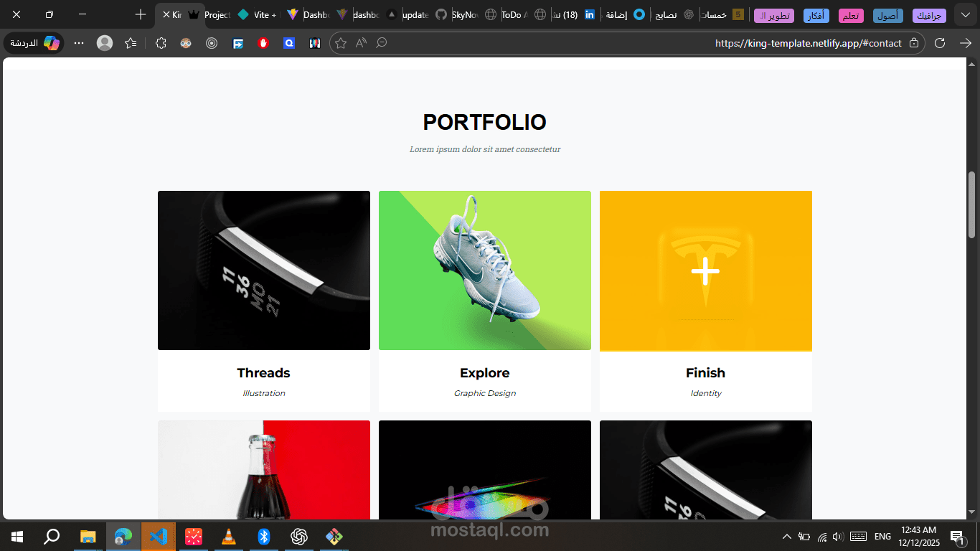Open Visual Studio Code from taskbar
This screenshot has height=551, width=980.
159,536
